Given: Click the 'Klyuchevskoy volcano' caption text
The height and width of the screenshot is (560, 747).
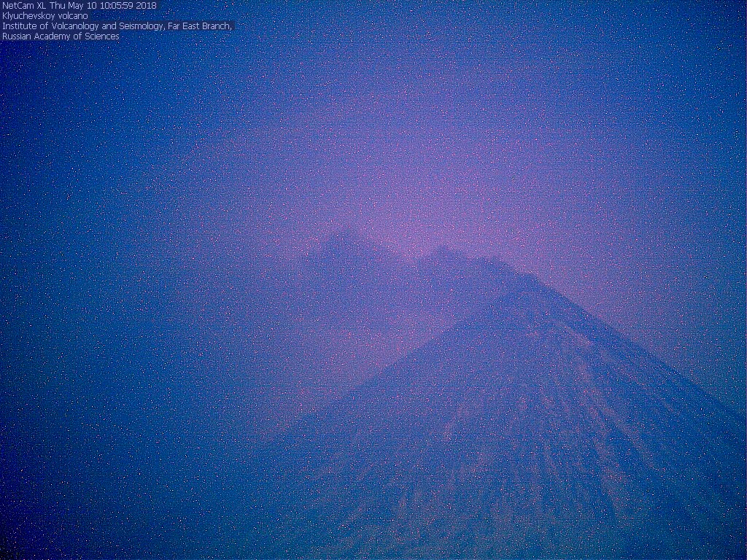Looking at the screenshot, I should (x=45, y=16).
